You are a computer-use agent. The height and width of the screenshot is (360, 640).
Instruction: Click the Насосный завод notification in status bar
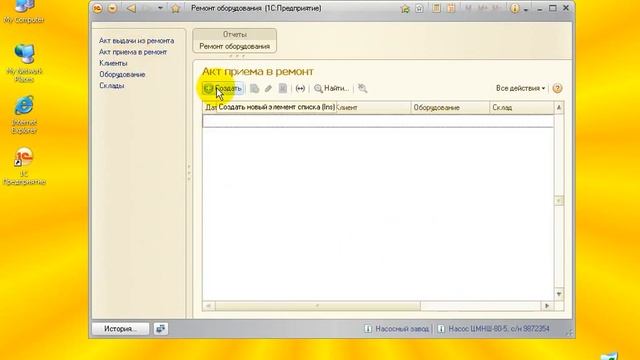point(397,329)
